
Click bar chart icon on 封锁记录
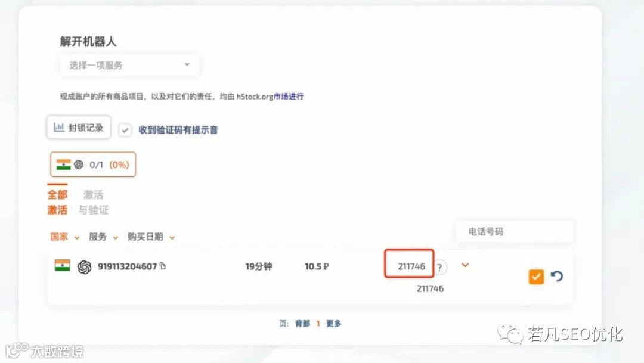click(x=59, y=128)
